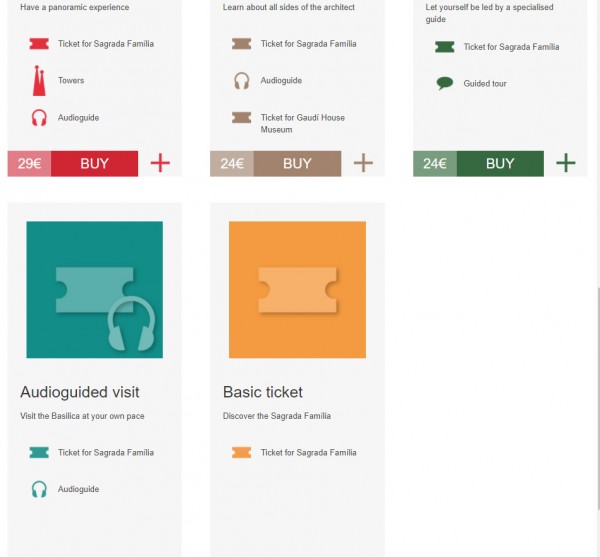Screen dimensions: 600x557
Task: Click 'Discover the Sagrada Família' text
Action: point(277,416)
